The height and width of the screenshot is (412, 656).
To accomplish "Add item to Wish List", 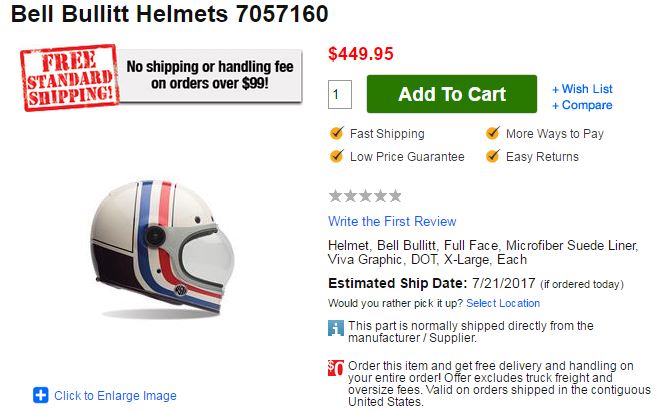I will click(582, 89).
